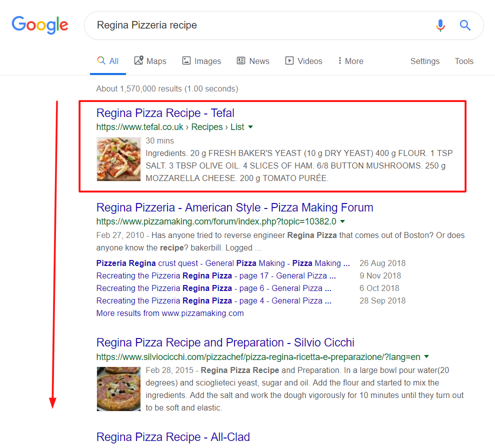Expand the More search categories menu
495x448 pixels.
pos(350,61)
